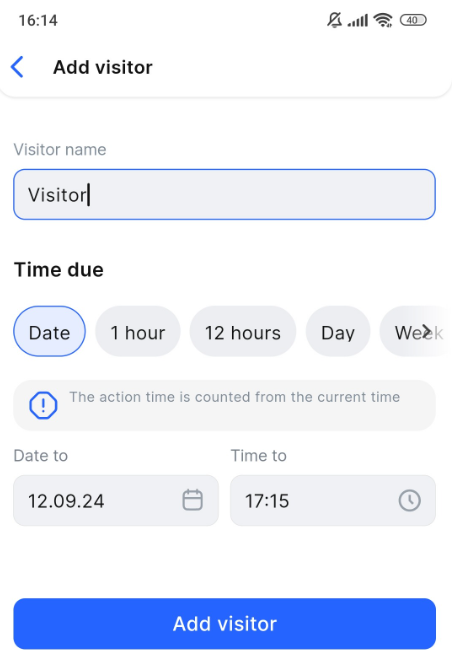
Task: Go back using the blue arrow
Action: pyautogui.click(x=17, y=67)
